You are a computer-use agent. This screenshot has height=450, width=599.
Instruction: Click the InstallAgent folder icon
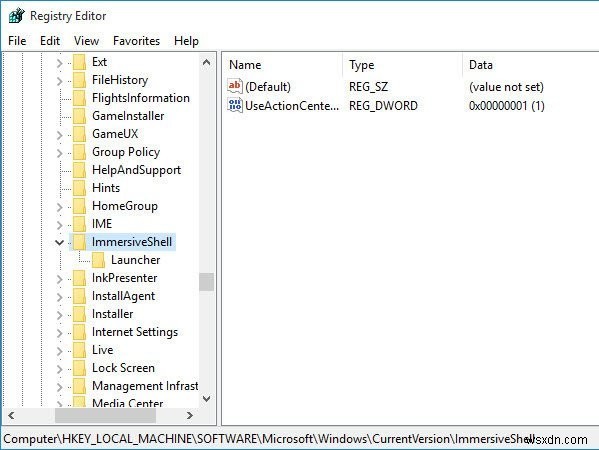tap(79, 296)
